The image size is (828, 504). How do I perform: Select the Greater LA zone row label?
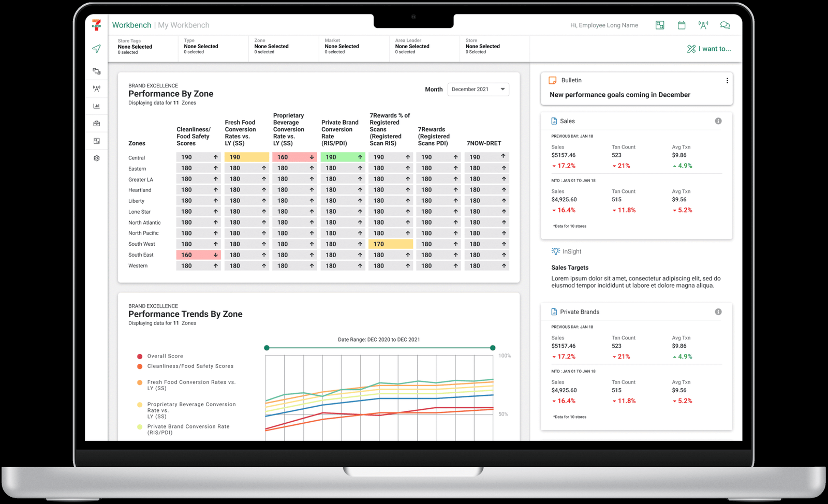pyautogui.click(x=141, y=180)
